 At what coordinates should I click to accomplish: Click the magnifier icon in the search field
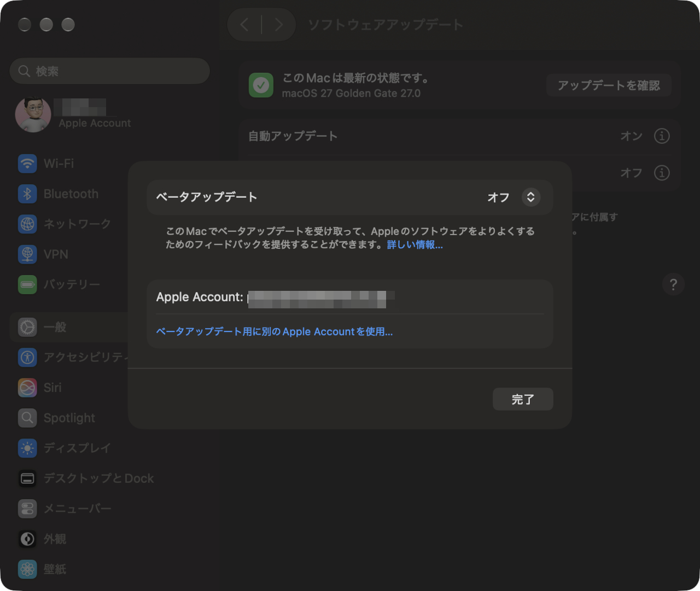(x=24, y=71)
